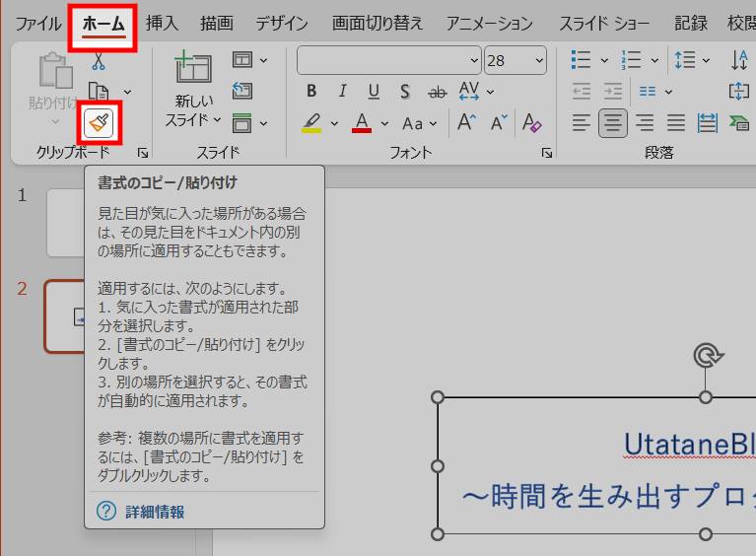756x556 pixels.
Task: Click the Text Direction icon
Action: 739,60
